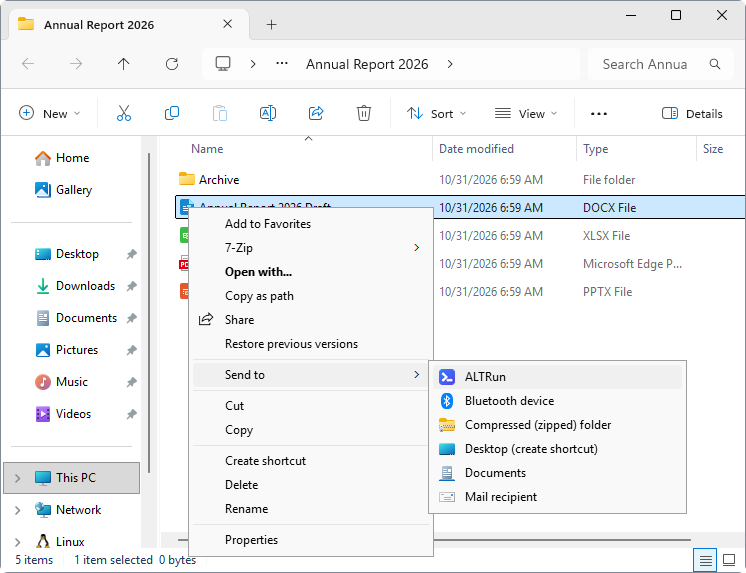Image resolution: width=746 pixels, height=573 pixels.
Task: Select Create shortcut
Action: click(311, 461)
